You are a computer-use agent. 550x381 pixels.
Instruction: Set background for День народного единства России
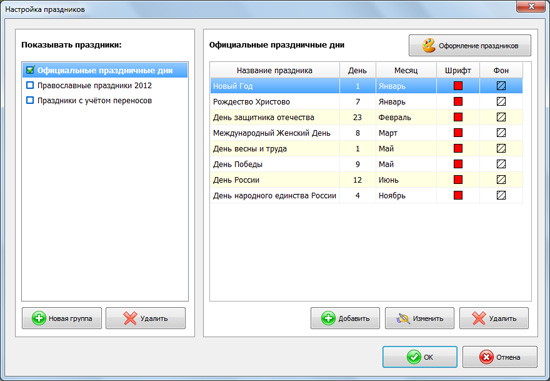click(501, 195)
